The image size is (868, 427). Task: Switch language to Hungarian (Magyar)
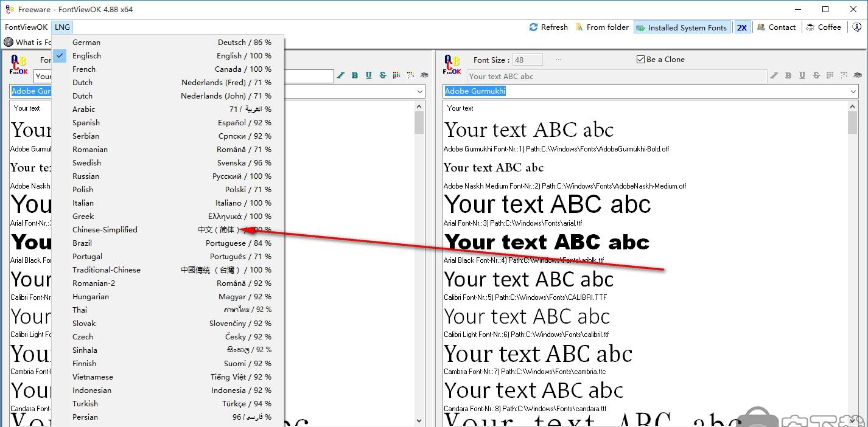pyautogui.click(x=168, y=297)
